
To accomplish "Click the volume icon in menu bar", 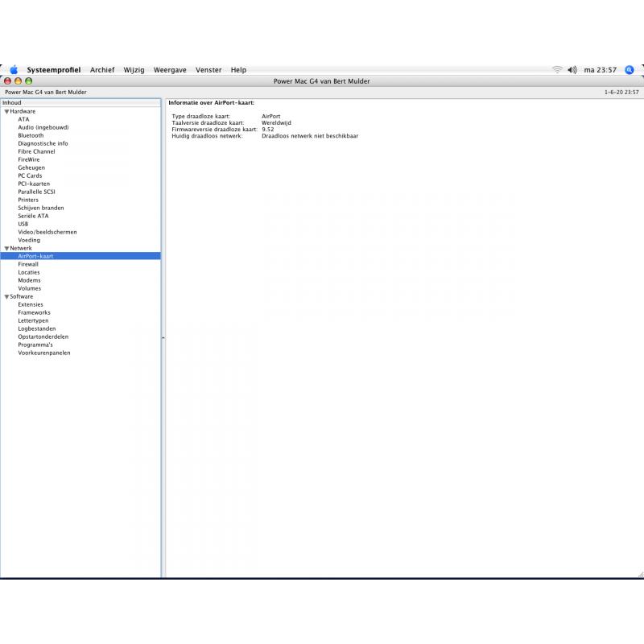I will 572,70.
